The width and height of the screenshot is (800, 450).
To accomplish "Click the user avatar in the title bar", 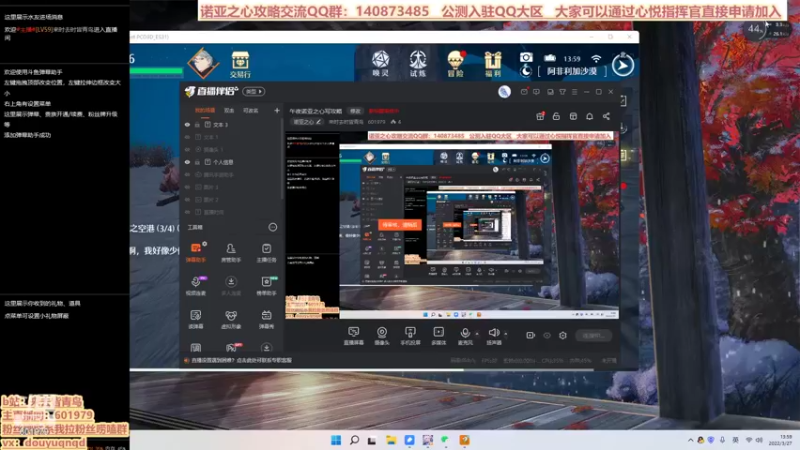I will pos(504,91).
